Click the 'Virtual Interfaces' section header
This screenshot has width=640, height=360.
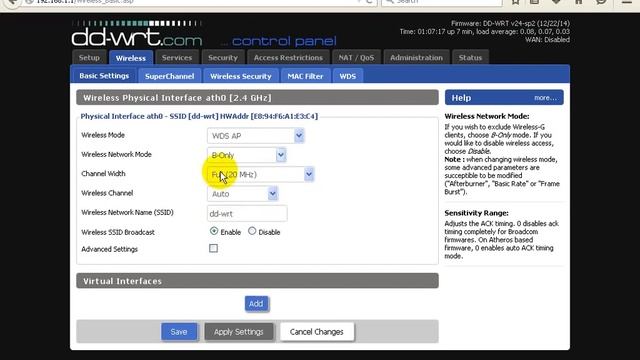pyautogui.click(x=258, y=281)
